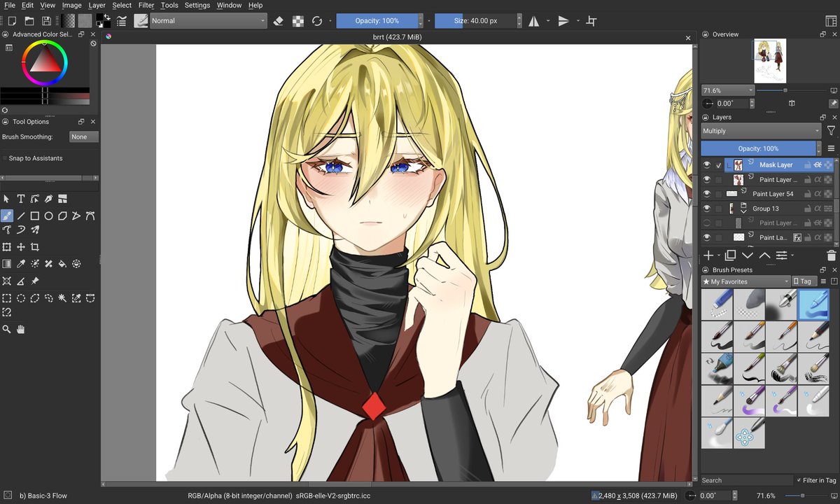
Task: Open the Overview zoom 71.6% dropdown
Action: [x=728, y=90]
